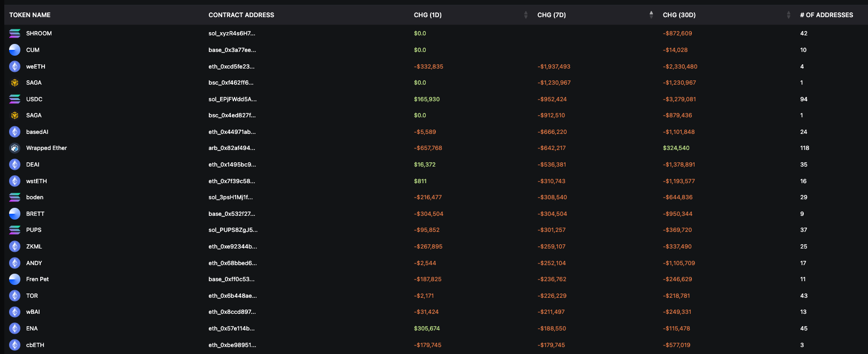Click the CHG (1D) header label
Screen dimensions: 868x354
click(x=428, y=15)
